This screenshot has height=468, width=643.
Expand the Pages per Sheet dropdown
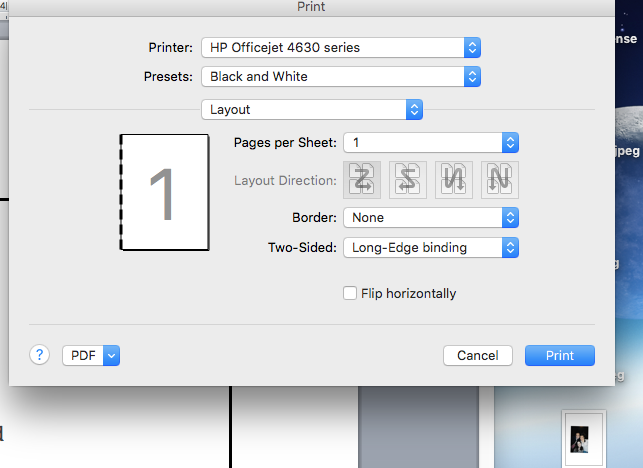point(431,143)
